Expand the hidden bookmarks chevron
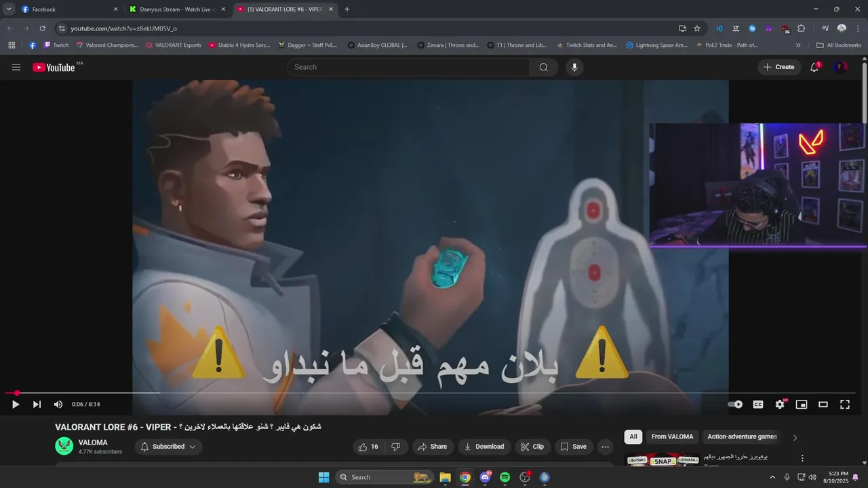 tap(798, 45)
